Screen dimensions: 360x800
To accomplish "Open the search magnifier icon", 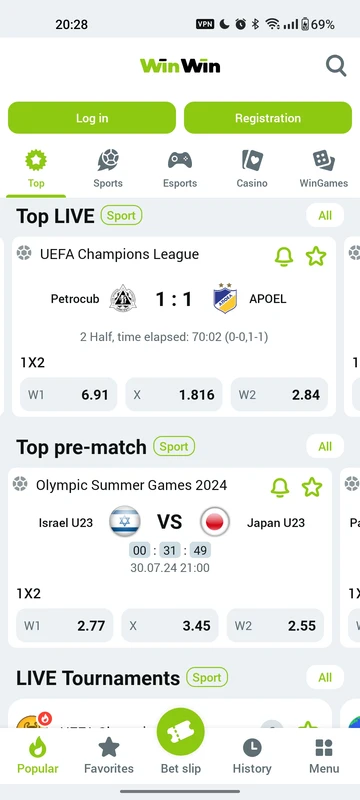I will pos(336,66).
